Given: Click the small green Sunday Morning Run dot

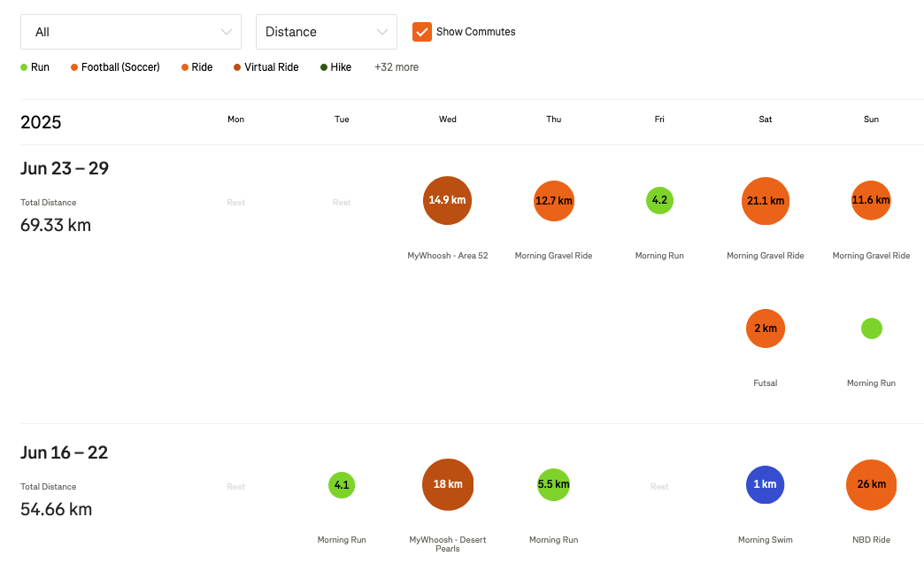Looking at the screenshot, I should [x=871, y=328].
